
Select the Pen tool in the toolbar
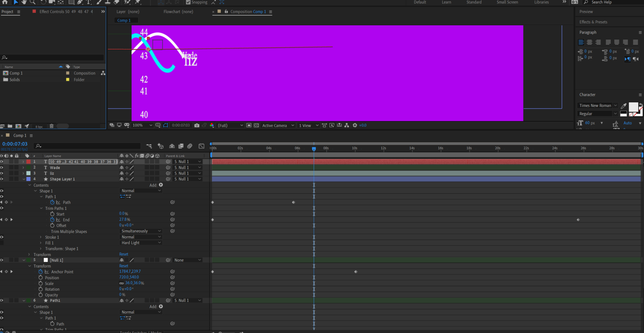pyautogui.click(x=79, y=2)
